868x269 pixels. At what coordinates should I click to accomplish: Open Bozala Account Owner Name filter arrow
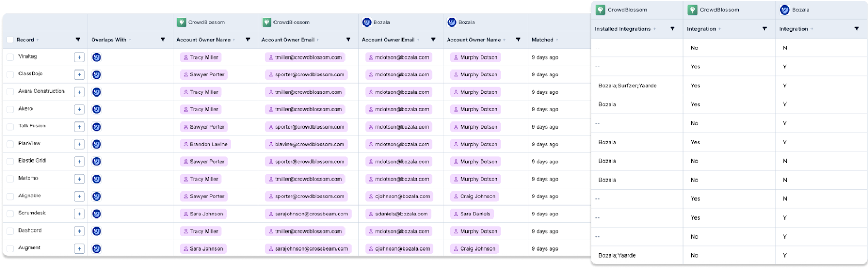pos(518,40)
